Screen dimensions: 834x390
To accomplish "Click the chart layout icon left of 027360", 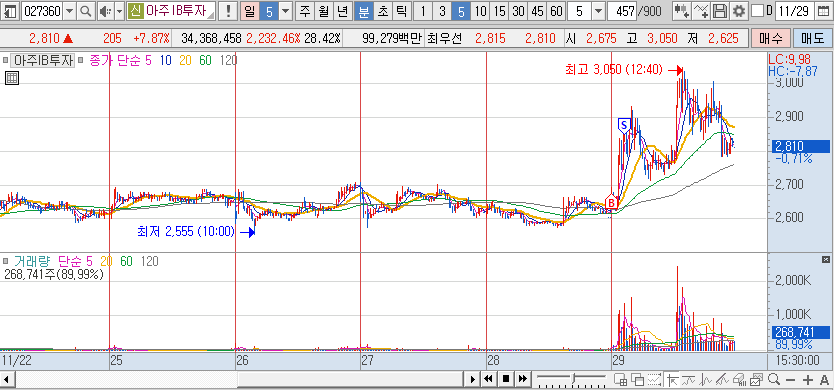I will 10,11.
